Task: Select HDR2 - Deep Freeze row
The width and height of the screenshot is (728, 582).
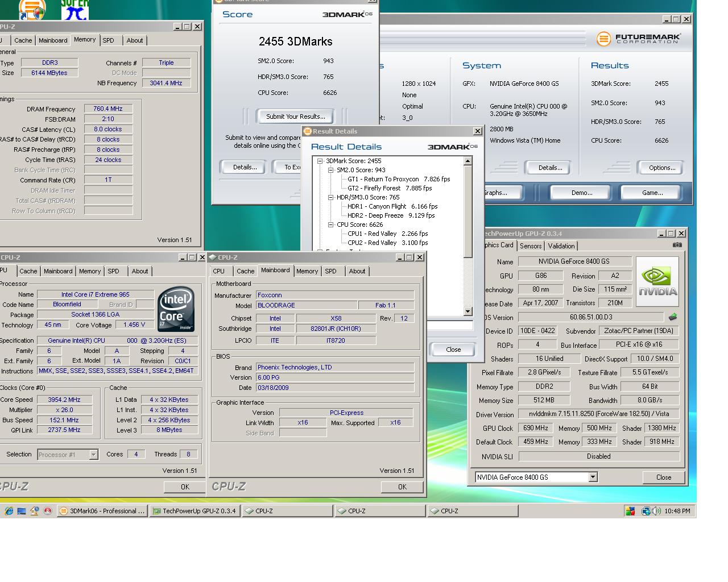Action: (391, 215)
